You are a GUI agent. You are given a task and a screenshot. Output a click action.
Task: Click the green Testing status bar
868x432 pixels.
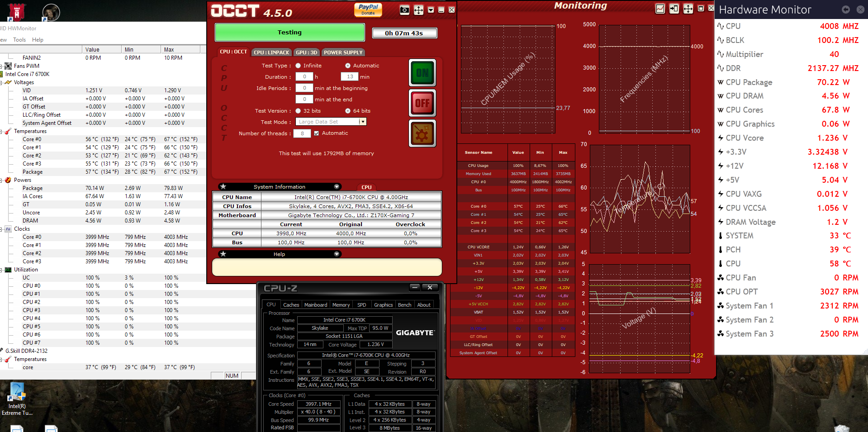[289, 33]
